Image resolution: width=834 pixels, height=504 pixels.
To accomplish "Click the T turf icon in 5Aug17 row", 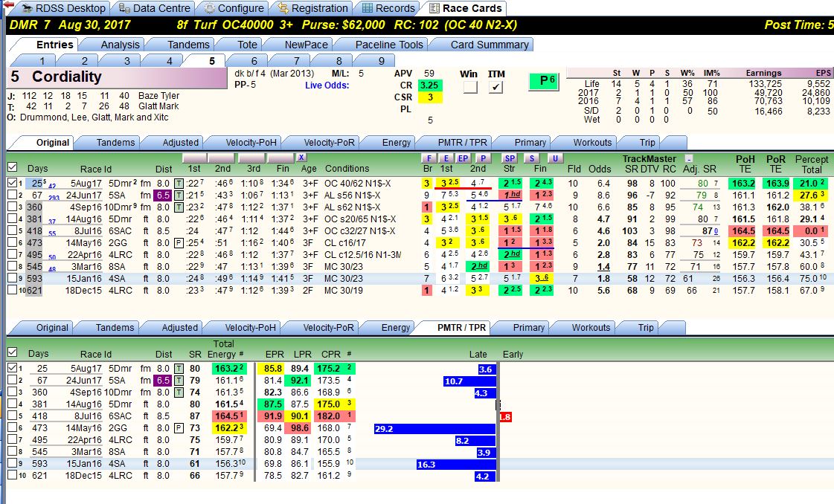I will point(179,184).
